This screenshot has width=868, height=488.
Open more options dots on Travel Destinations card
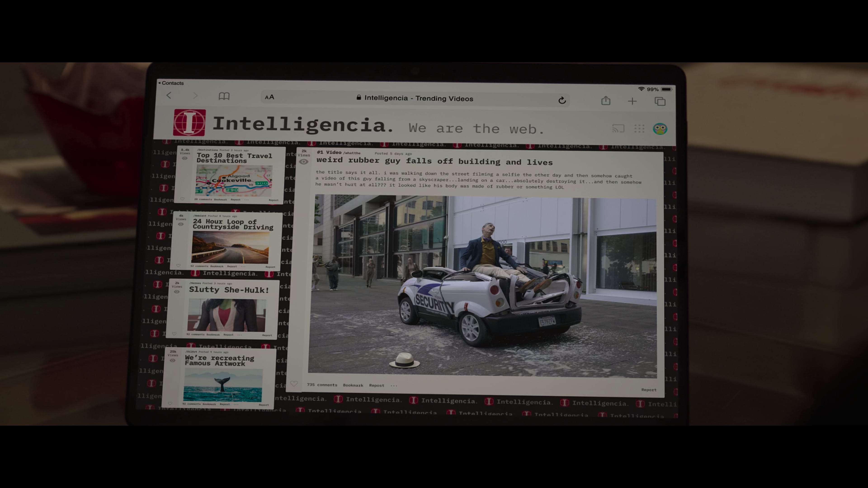pos(246,200)
